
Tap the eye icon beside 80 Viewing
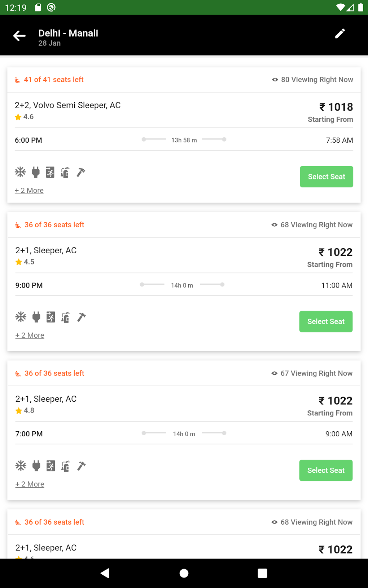pyautogui.click(x=275, y=80)
